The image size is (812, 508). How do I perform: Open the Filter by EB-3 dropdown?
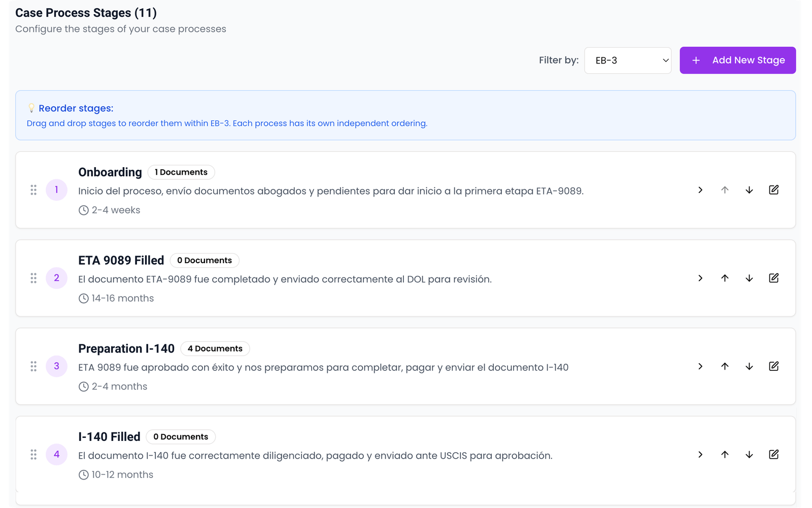tap(628, 60)
